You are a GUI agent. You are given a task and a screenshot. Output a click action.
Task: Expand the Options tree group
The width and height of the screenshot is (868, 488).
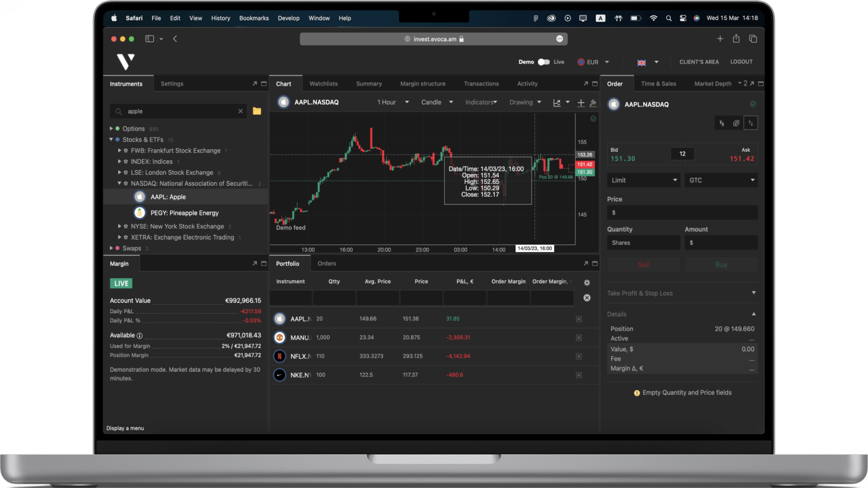point(111,128)
